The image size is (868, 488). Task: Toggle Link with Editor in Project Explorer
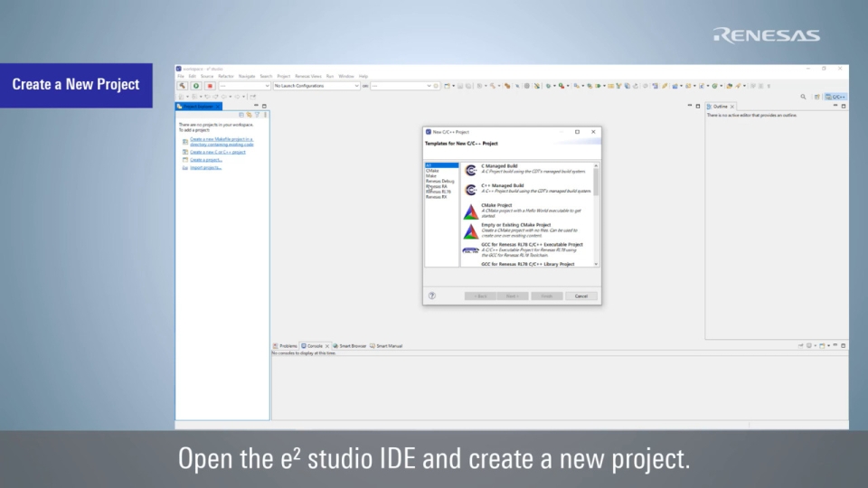click(250, 115)
